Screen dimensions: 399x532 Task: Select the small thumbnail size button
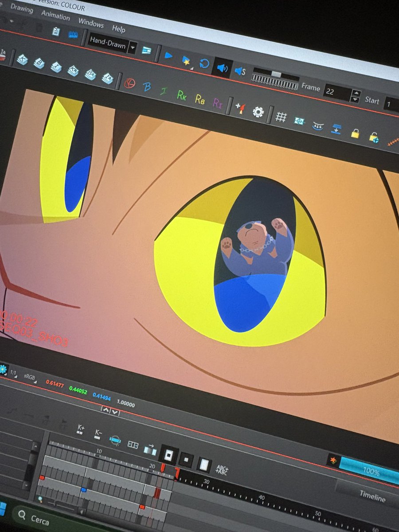pos(186,460)
